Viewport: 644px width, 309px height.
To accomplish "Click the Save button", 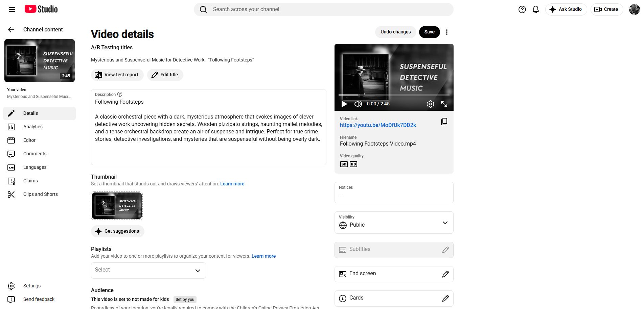I will (x=430, y=32).
